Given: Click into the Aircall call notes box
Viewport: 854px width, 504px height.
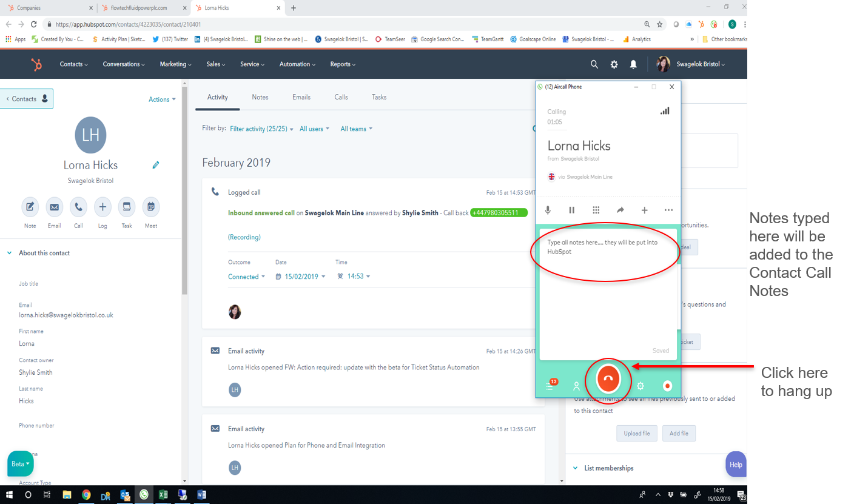Looking at the screenshot, I should [x=608, y=294].
